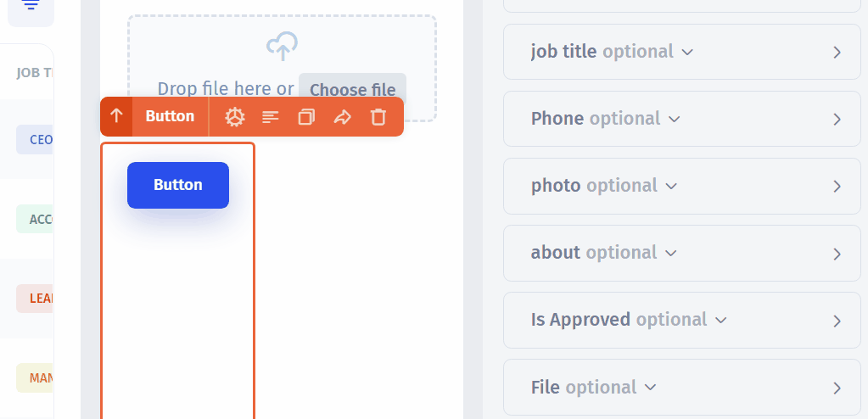This screenshot has height=419, width=868.
Task: Click the blue Button element
Action: [x=178, y=185]
